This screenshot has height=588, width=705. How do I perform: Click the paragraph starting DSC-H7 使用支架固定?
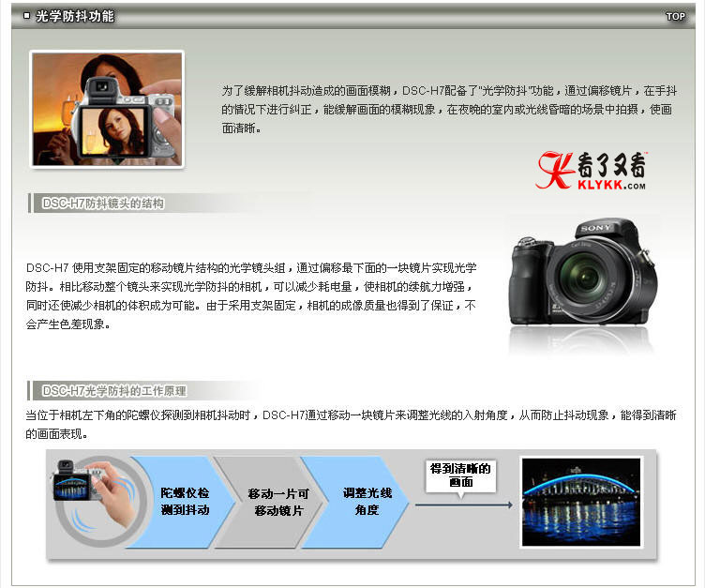[x=251, y=295]
